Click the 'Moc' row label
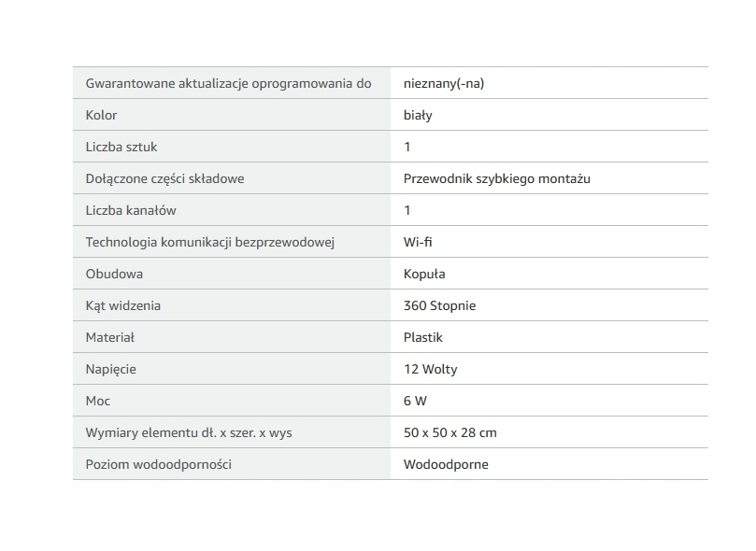Image resolution: width=756 pixels, height=551 pixels. [x=98, y=402]
